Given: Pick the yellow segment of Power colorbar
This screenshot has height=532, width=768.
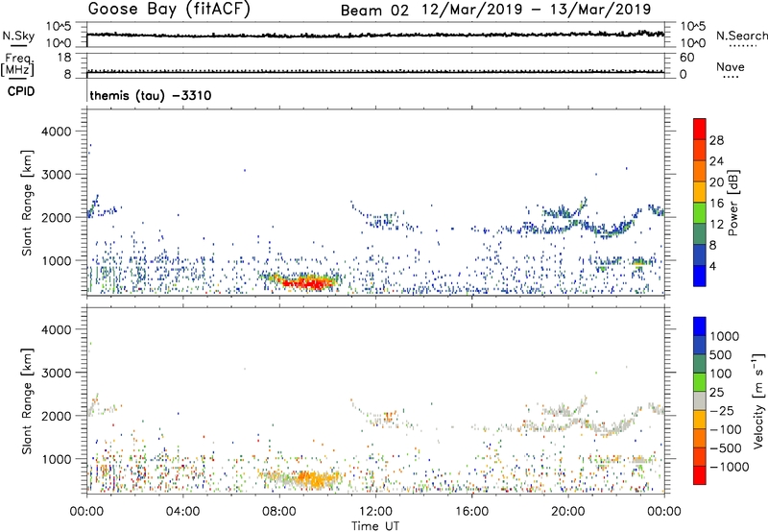Looking at the screenshot, I should [x=700, y=193].
